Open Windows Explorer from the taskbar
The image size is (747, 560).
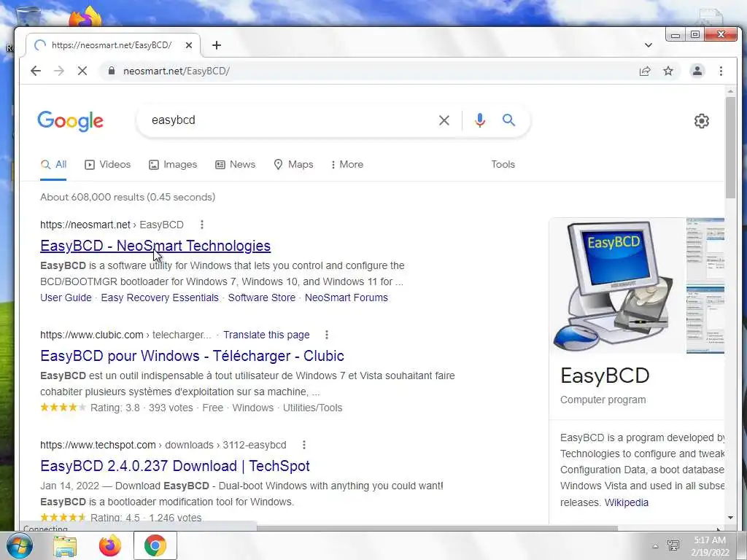tap(65, 545)
